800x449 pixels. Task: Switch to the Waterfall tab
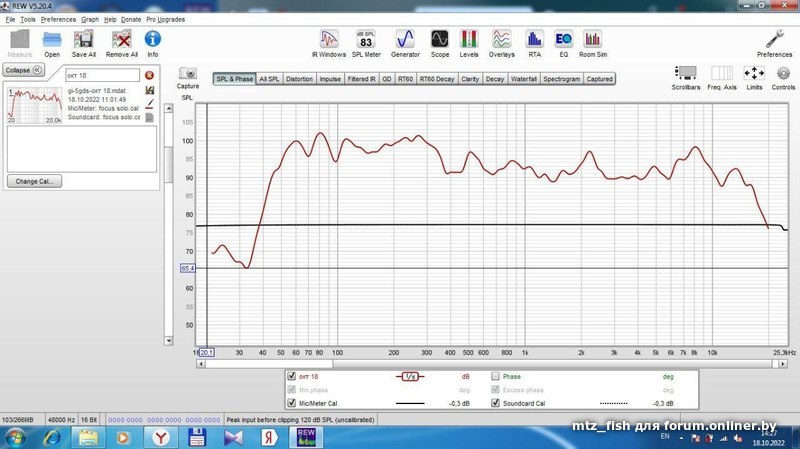(x=524, y=78)
